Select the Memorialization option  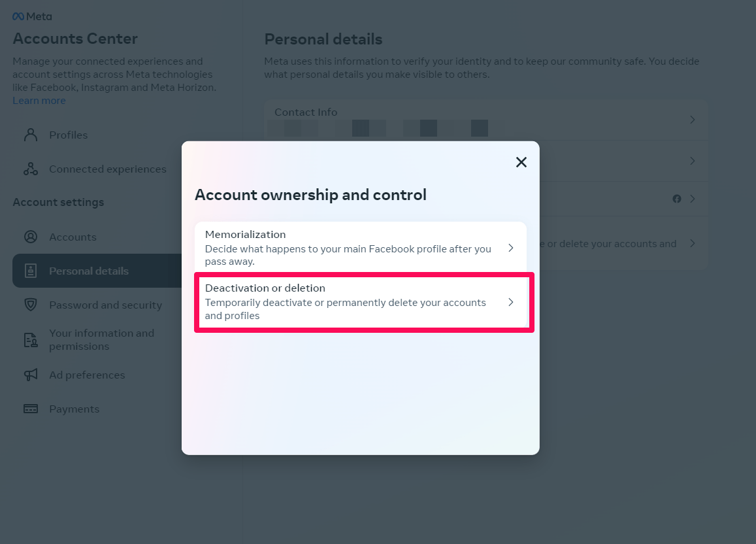click(x=346, y=248)
